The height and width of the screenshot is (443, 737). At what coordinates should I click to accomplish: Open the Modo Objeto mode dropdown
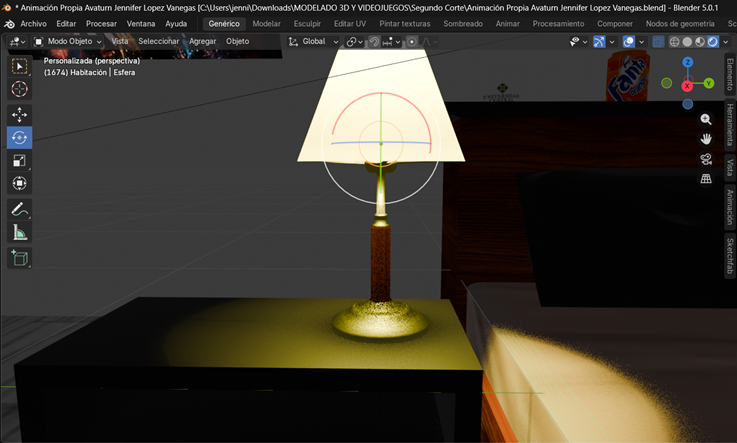coord(68,41)
